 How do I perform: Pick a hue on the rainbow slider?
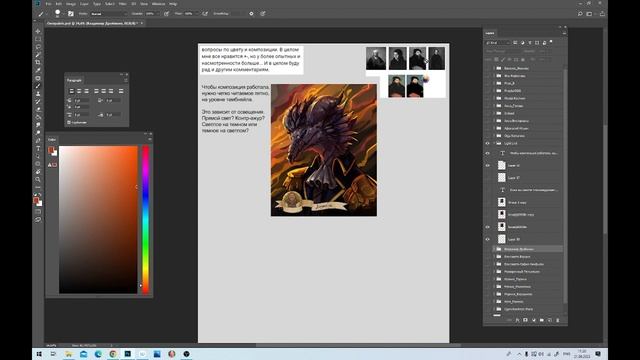145,220
